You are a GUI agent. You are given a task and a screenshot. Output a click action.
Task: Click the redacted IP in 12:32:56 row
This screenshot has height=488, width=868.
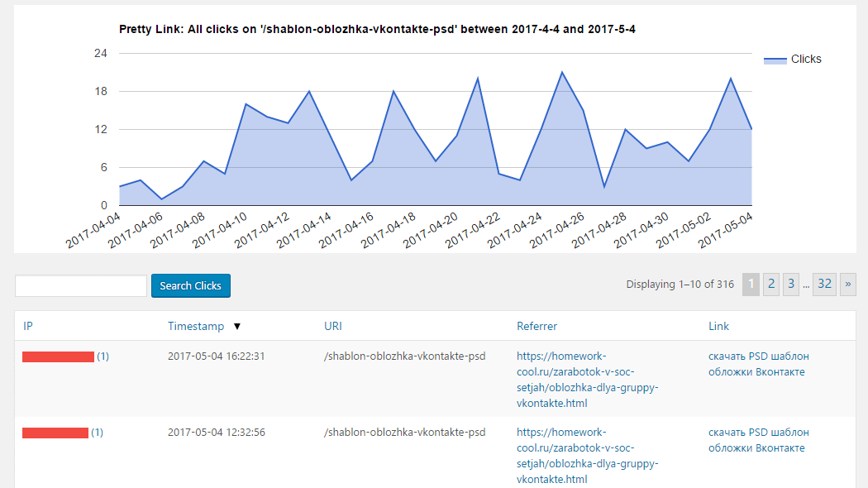click(x=55, y=433)
